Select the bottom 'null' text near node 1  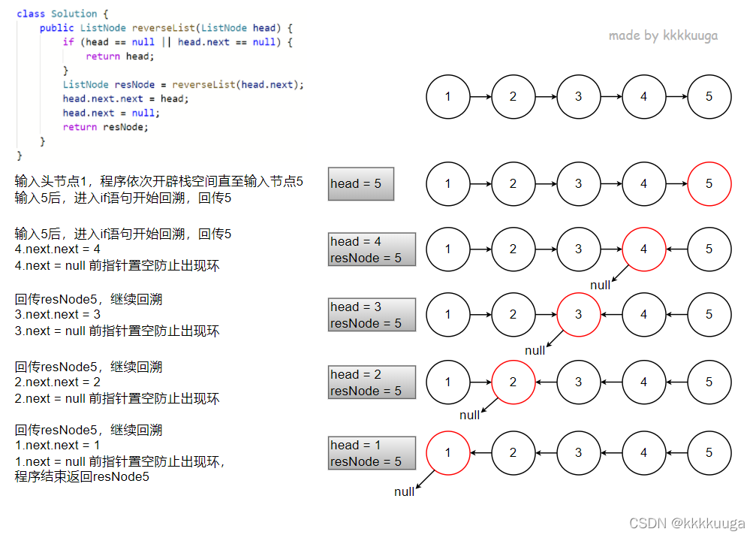tap(405, 491)
